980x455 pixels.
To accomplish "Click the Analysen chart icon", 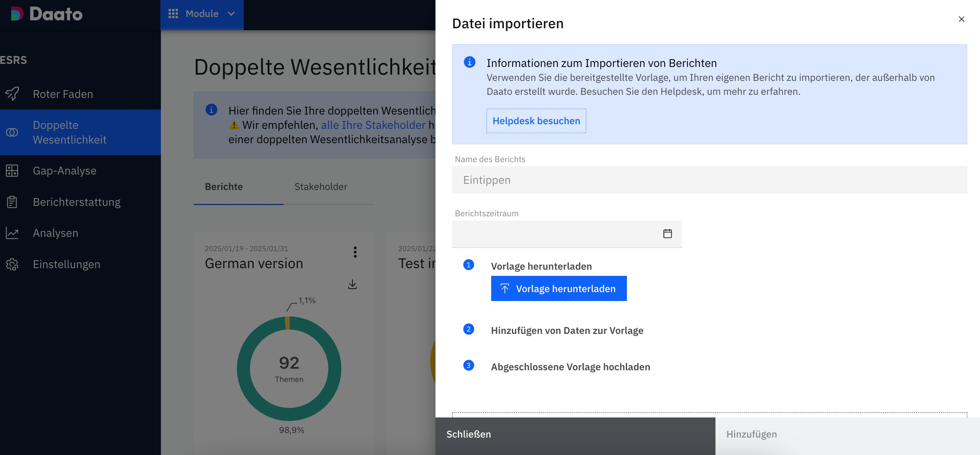I will (12, 233).
